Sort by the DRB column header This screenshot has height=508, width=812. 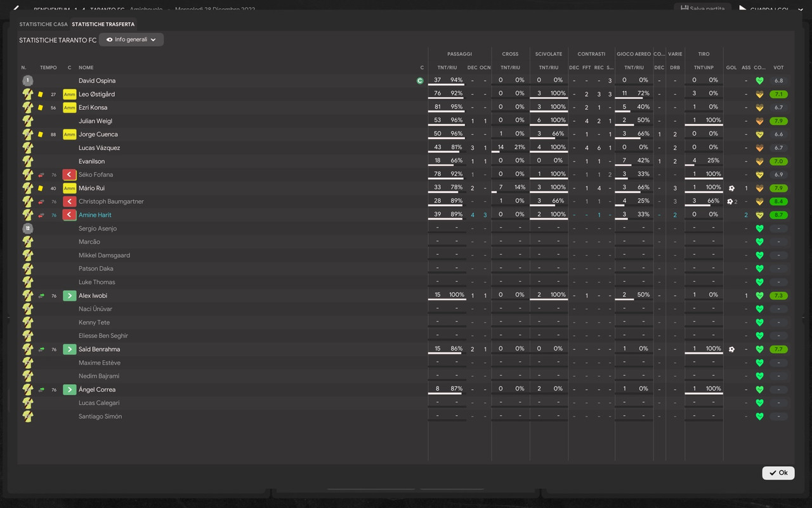coord(675,67)
